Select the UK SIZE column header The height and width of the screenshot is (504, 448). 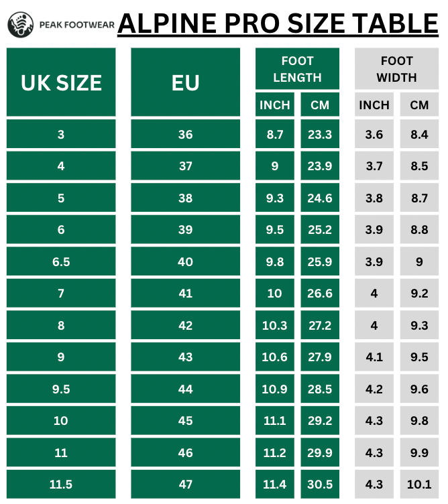(x=61, y=82)
